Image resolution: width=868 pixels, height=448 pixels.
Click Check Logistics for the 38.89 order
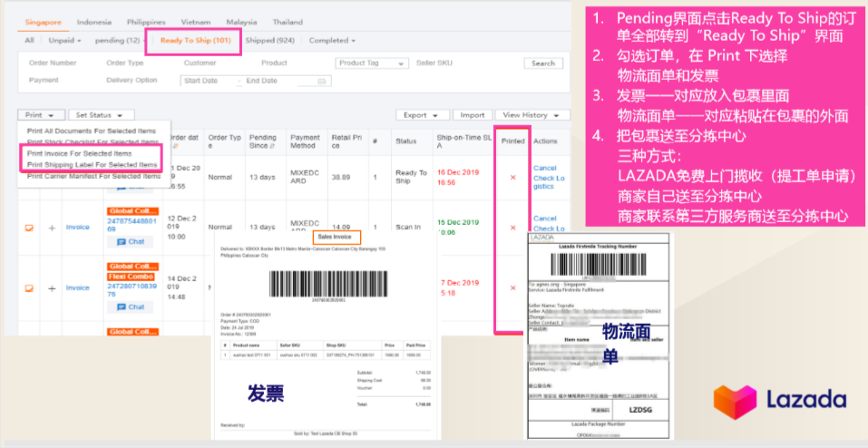(x=549, y=182)
